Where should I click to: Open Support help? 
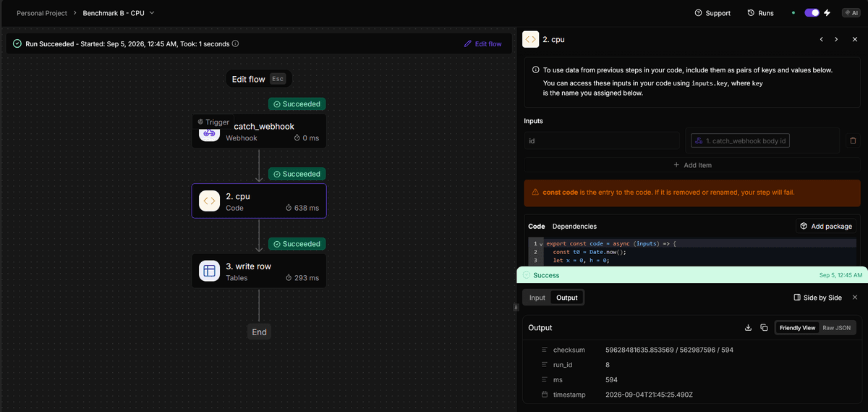[x=712, y=13]
